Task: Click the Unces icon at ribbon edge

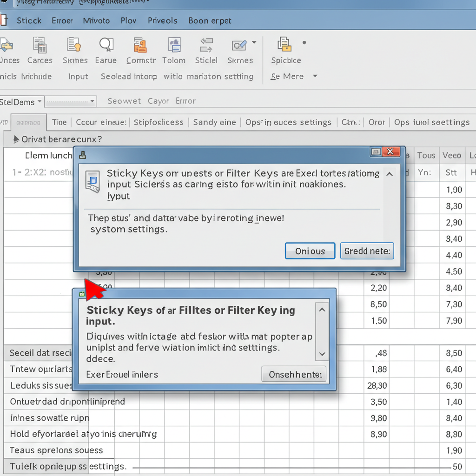Action: click(7, 45)
